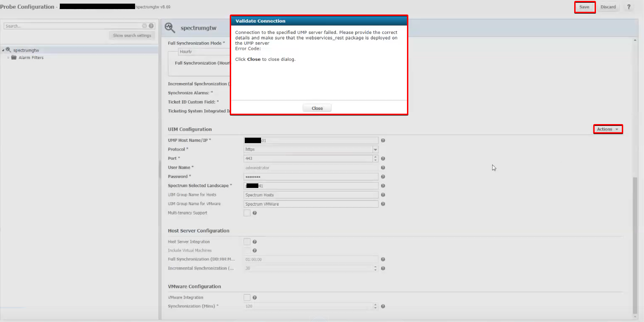The image size is (644, 322).
Task: Select spectrumgtw in navigation tree
Action: [x=26, y=50]
